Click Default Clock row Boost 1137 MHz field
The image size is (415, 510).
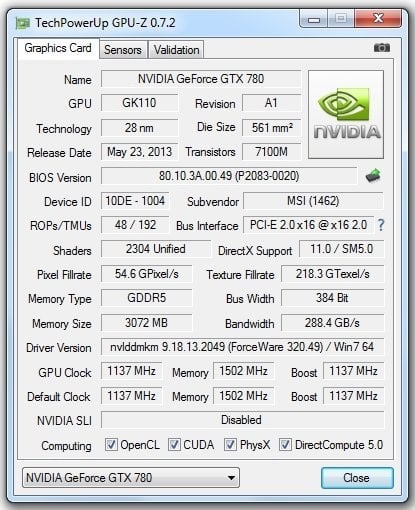click(353, 396)
